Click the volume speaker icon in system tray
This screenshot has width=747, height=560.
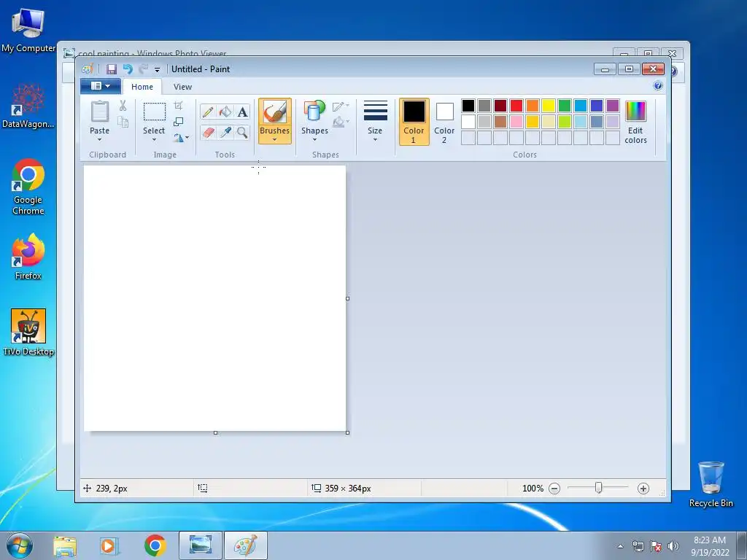673,546
